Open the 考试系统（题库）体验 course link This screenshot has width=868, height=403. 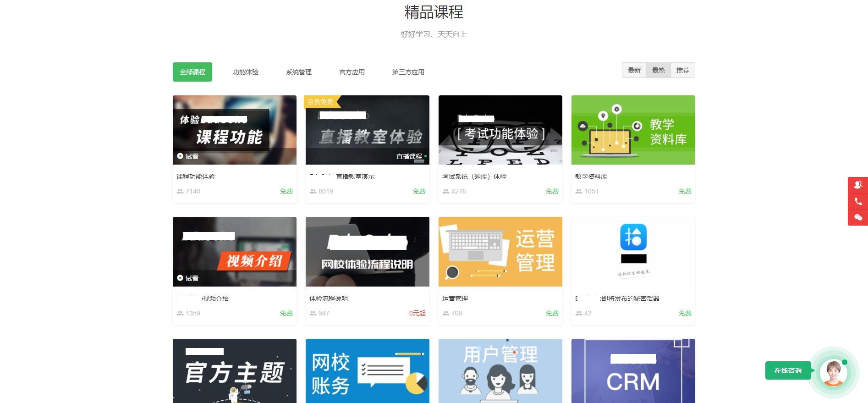[474, 177]
